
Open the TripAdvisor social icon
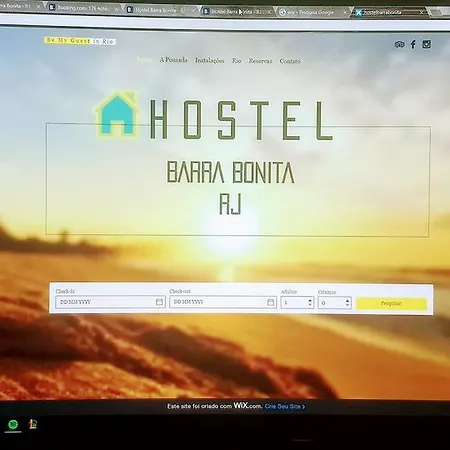pos(399,44)
